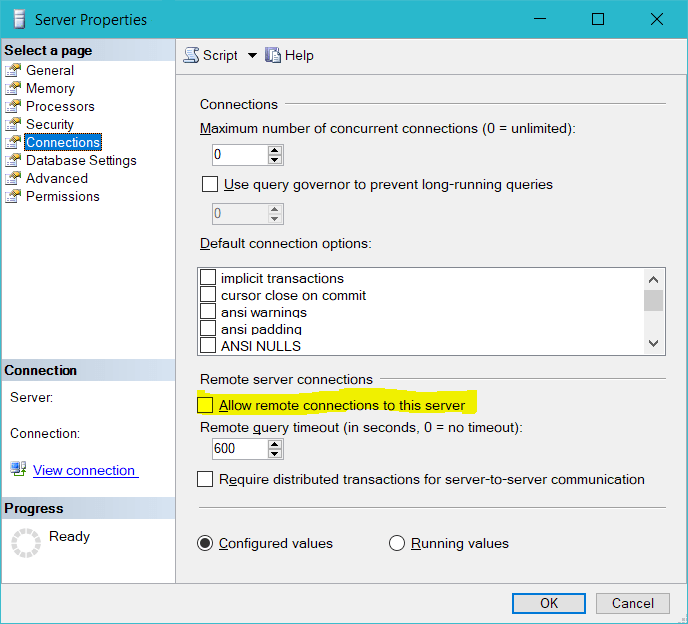Minimize the Server Properties window
688x624 pixels.
[540, 19]
